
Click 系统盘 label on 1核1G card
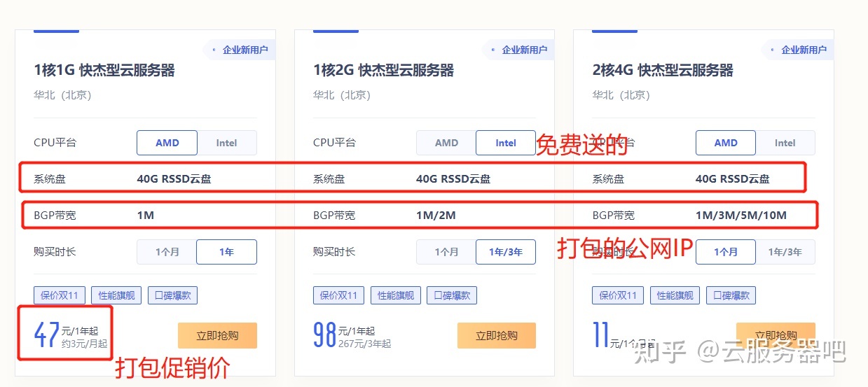49,178
